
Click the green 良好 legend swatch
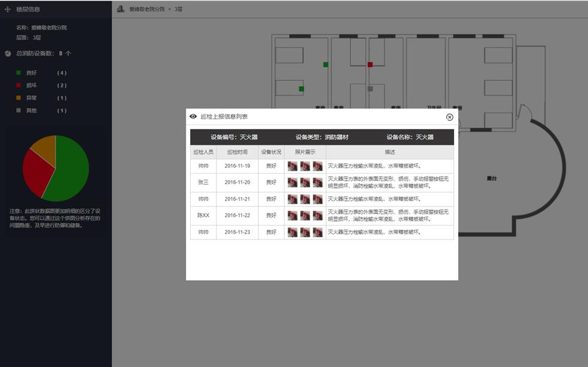(19, 72)
